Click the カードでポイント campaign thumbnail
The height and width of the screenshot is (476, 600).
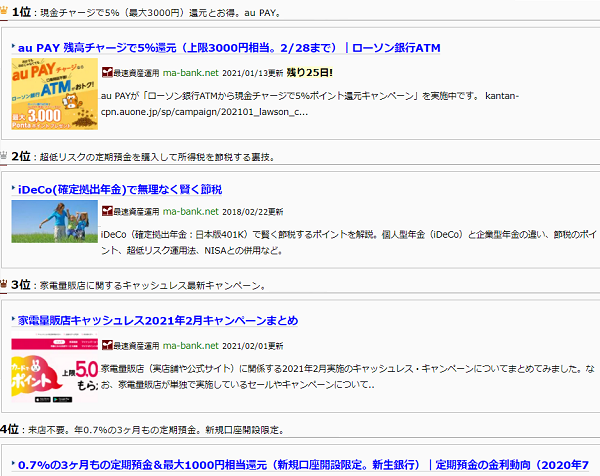[55, 367]
